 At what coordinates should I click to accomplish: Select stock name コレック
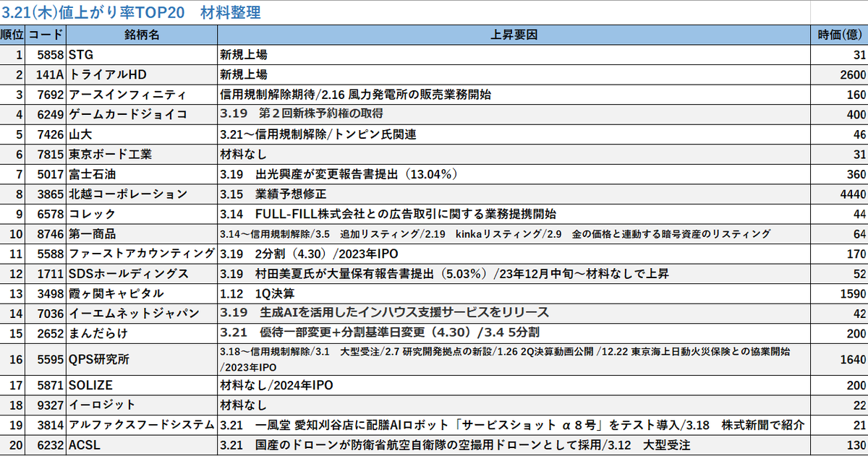point(142,214)
